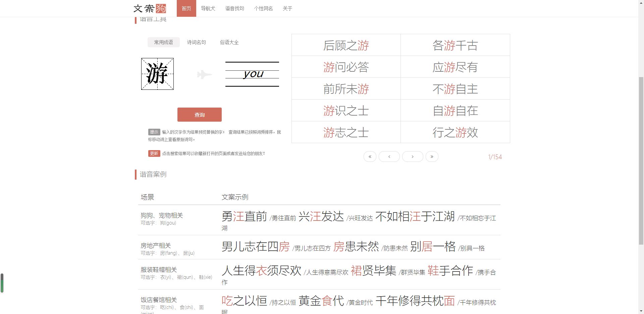644x314 pixels.
Task: Click example text 黄金食代
Action: (x=321, y=301)
